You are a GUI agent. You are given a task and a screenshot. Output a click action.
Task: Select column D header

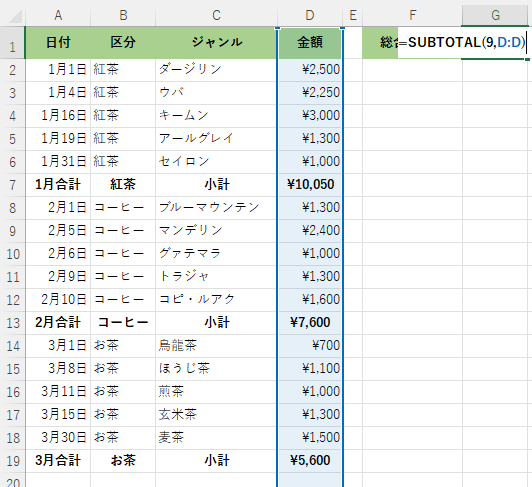coord(310,15)
